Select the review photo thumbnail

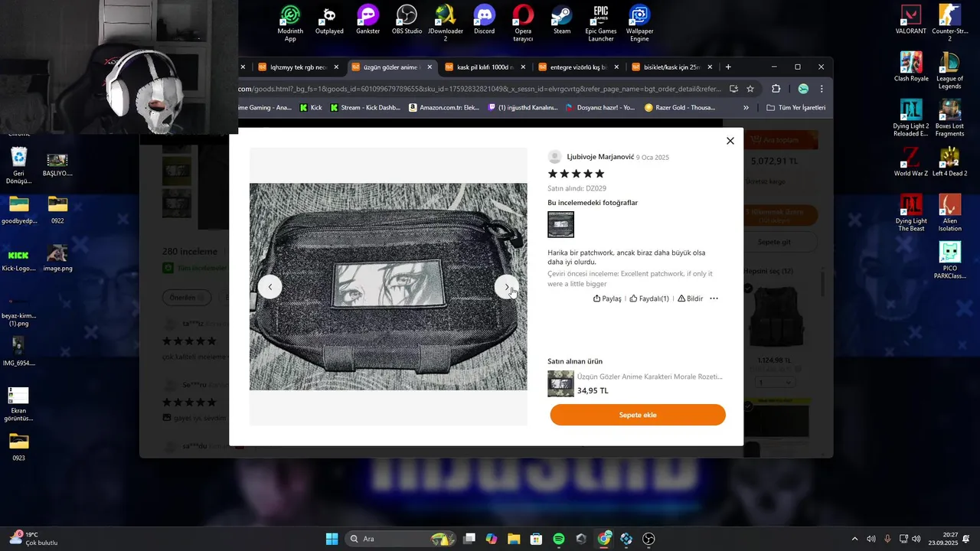pos(560,224)
